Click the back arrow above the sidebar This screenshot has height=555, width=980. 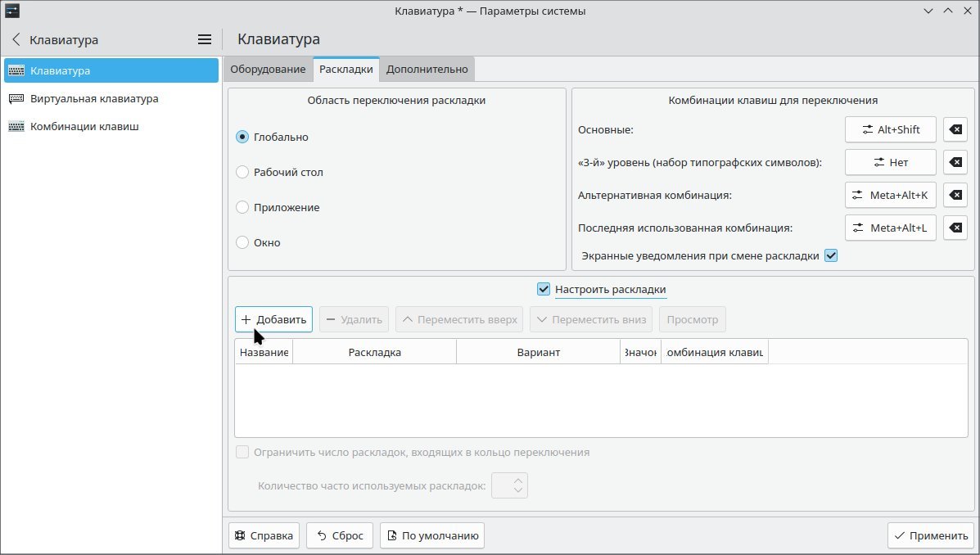(x=15, y=38)
